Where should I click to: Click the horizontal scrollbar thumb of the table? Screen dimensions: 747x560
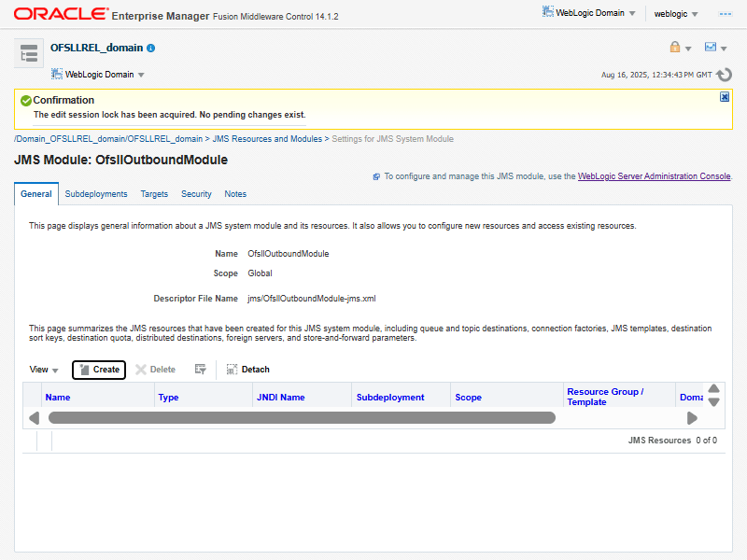[302, 417]
